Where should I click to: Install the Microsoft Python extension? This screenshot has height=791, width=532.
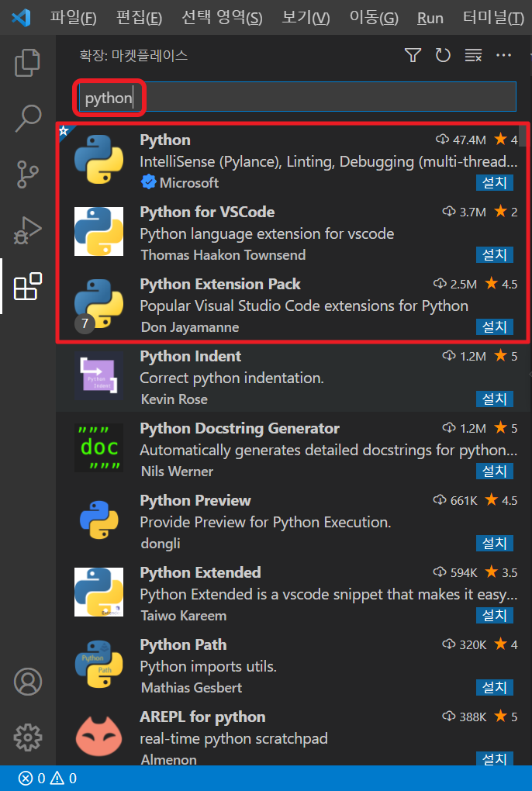point(495,182)
